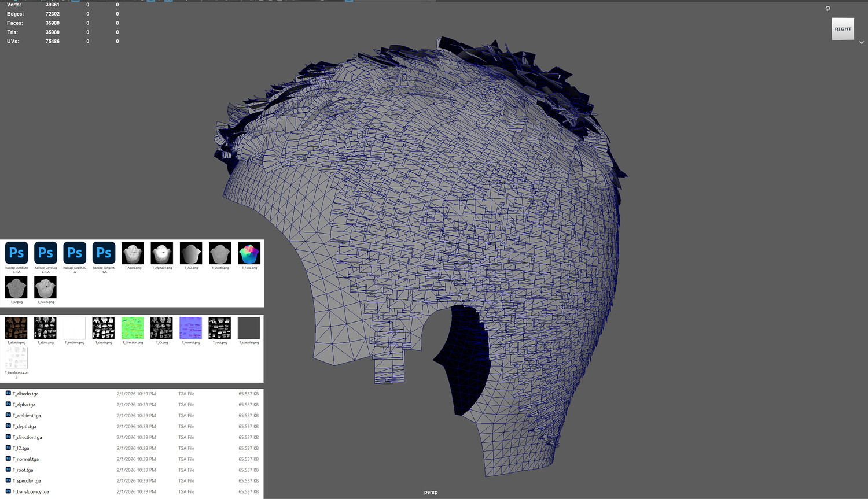Select the T_alpha.png hair card atlas thumbnail
The image size is (868, 499).
[x=45, y=328]
